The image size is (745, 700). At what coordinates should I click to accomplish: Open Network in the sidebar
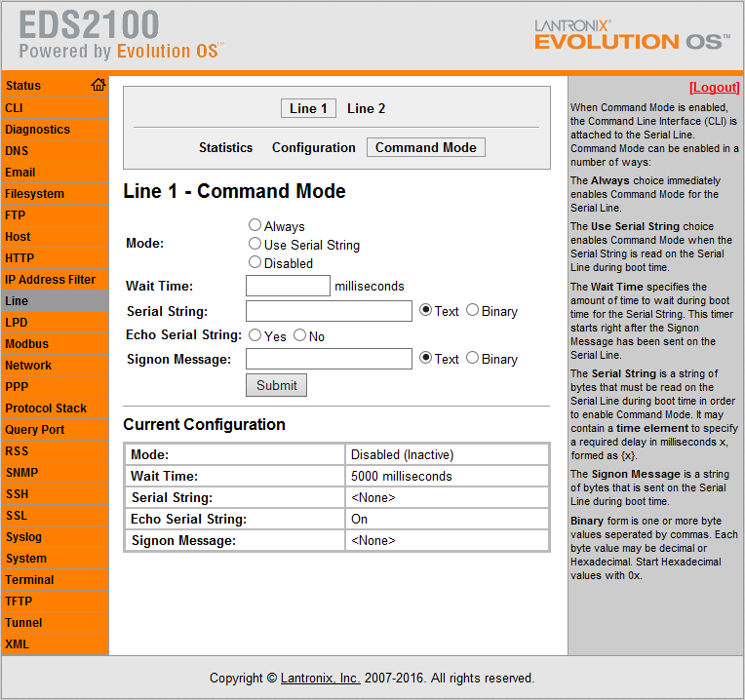point(56,366)
